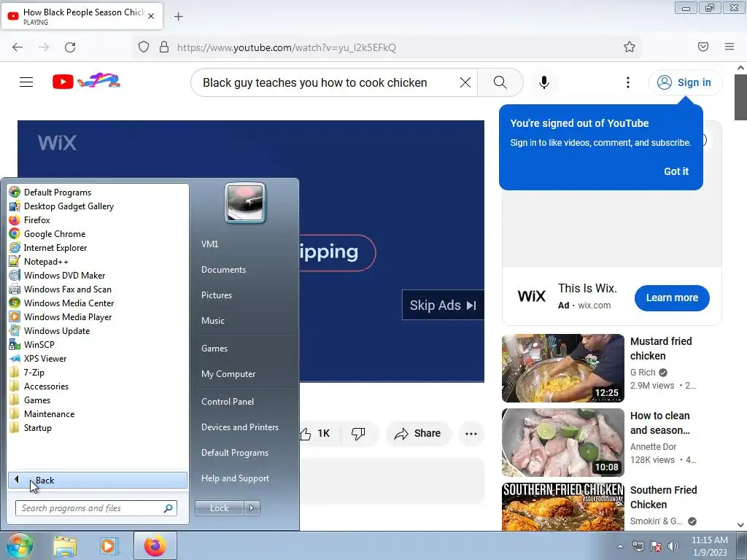Like the video with thumbs-up button

pos(315,433)
